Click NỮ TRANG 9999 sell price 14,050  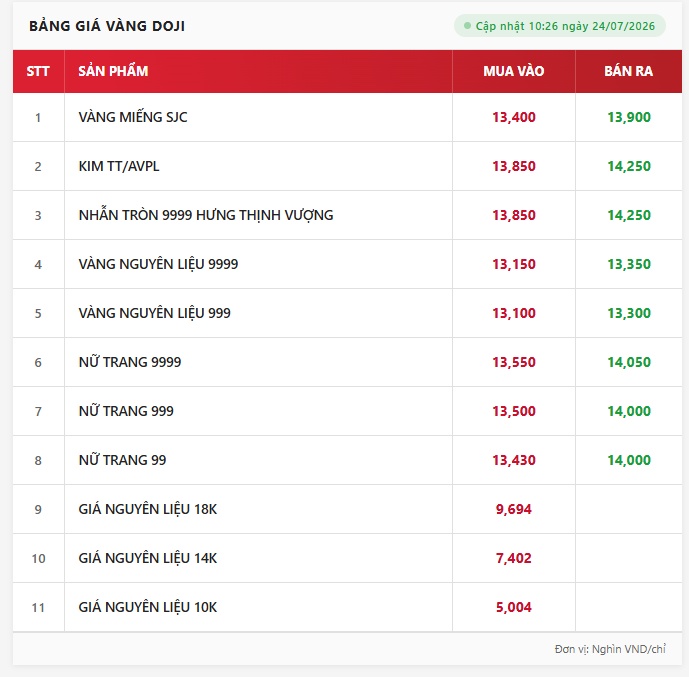[629, 362]
